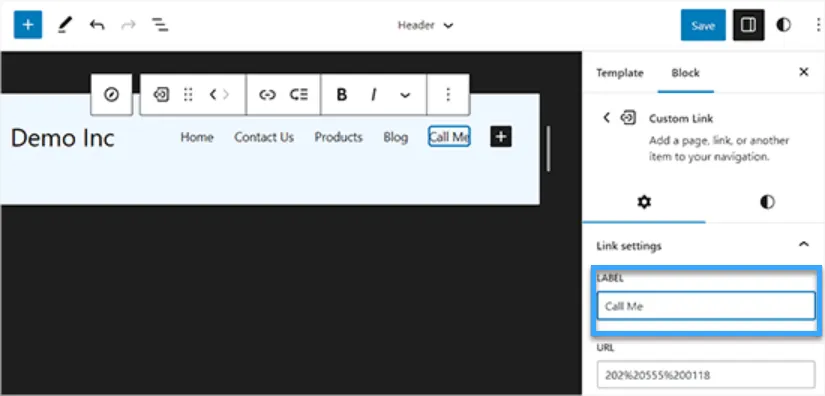Screen dimensions: 825x396
Task: Click the Custom Link block type icon in toolbar
Action: (161, 95)
